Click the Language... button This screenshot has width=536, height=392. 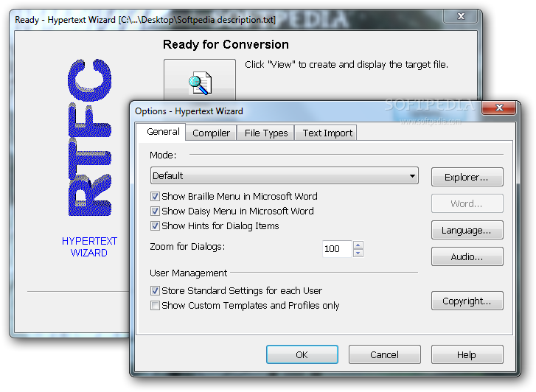point(467,230)
